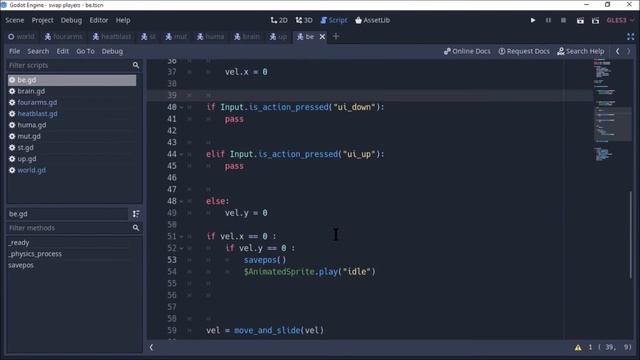Toggle distraction-free mode icon
Screen dimensions: 640x360
pos(631,36)
